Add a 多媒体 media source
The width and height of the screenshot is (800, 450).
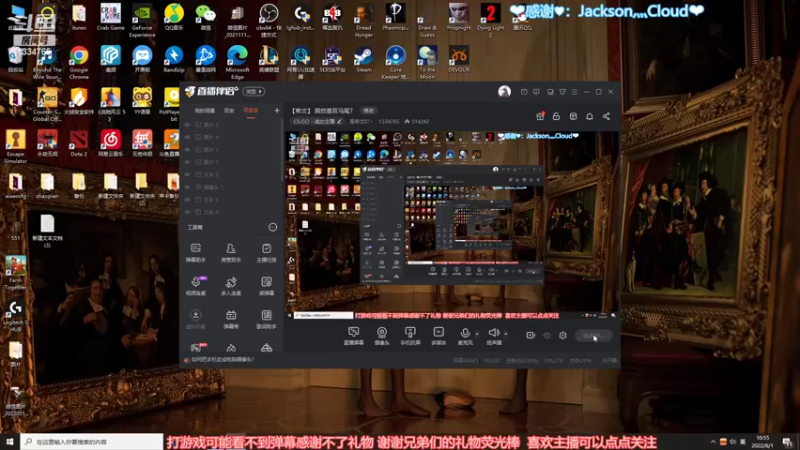coord(438,336)
